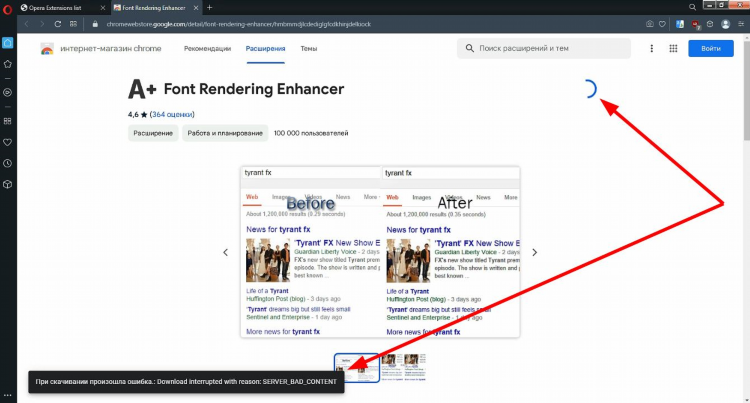Open Easy Setup sliders icon

741,24
